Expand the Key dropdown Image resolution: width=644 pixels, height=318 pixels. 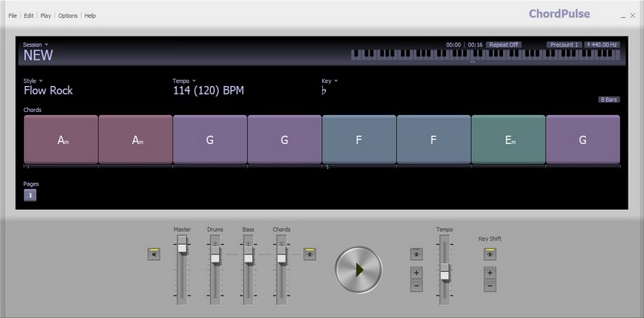pos(336,81)
